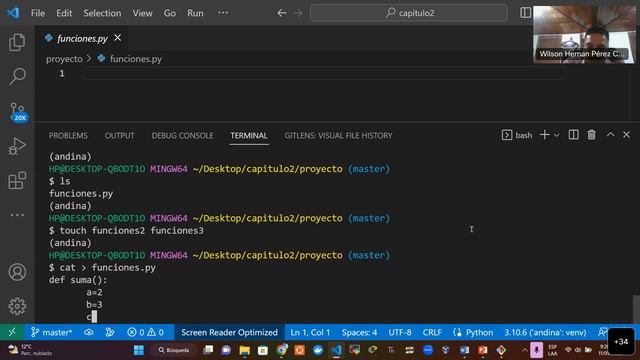The height and width of the screenshot is (360, 640).
Task: Open GITLENS: VISUAL FILE HISTORY tab
Action: click(x=338, y=136)
